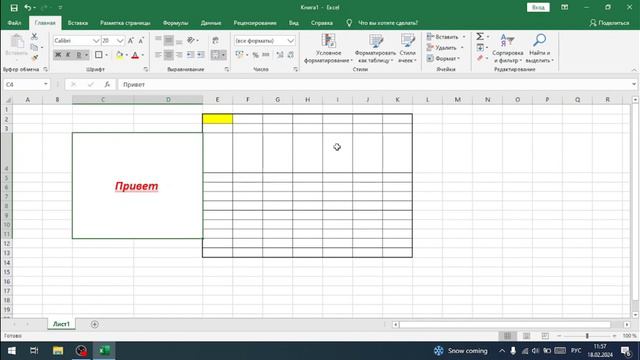
Task: Open the font color arrow dropdown
Action: pos(142,55)
